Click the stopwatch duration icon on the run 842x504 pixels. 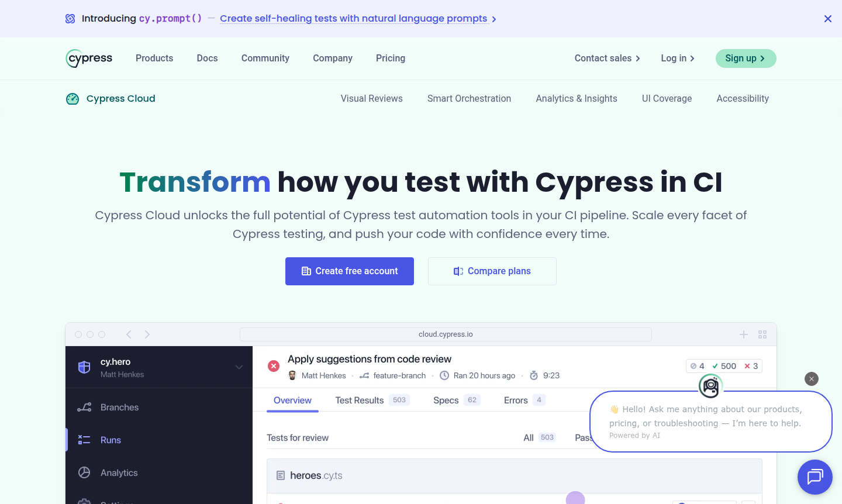coord(533,375)
